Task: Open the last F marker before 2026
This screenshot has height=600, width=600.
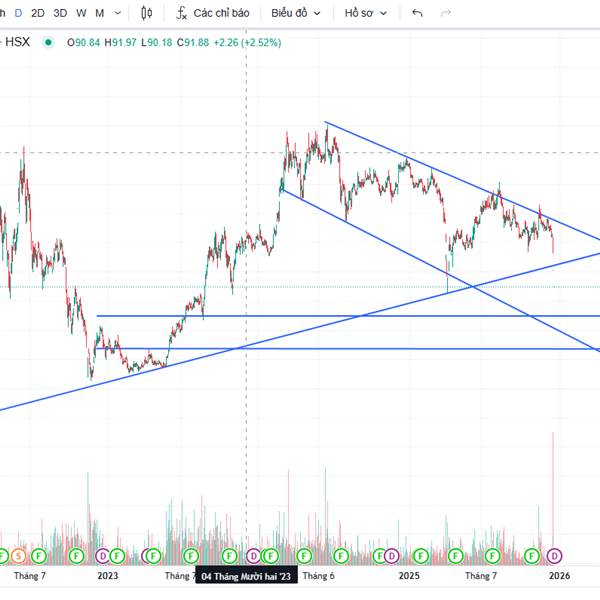Action: [532, 556]
